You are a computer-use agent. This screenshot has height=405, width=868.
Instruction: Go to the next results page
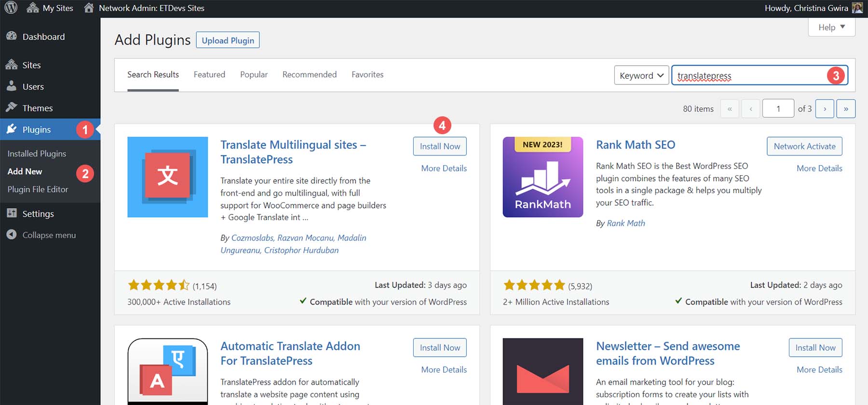[825, 109]
